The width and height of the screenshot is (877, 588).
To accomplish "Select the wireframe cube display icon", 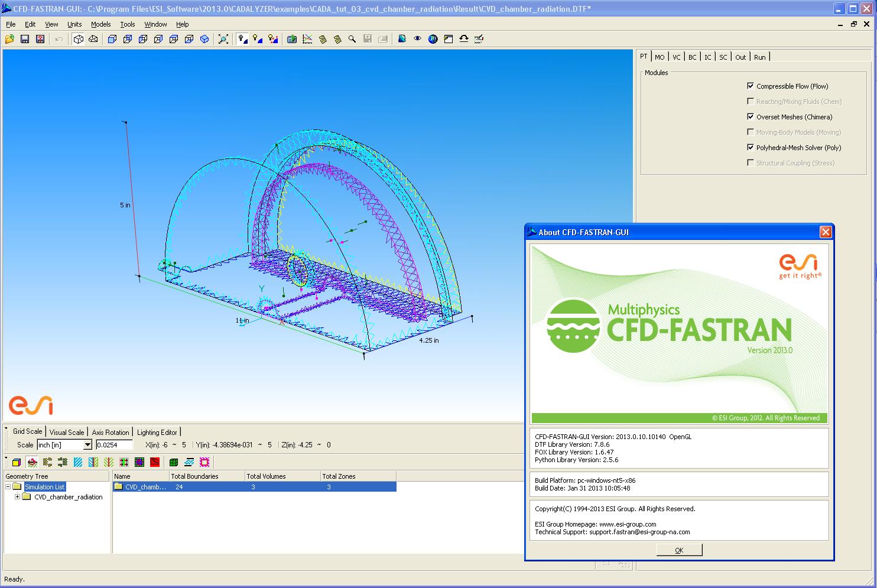I will coord(78,39).
